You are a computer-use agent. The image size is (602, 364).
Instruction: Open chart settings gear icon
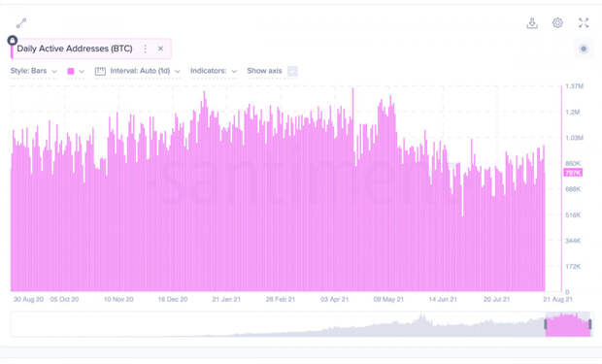pos(557,22)
